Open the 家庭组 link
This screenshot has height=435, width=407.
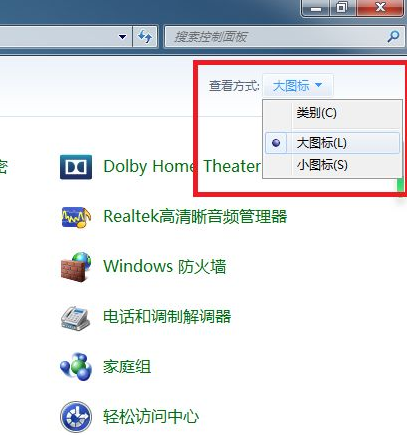pos(127,366)
